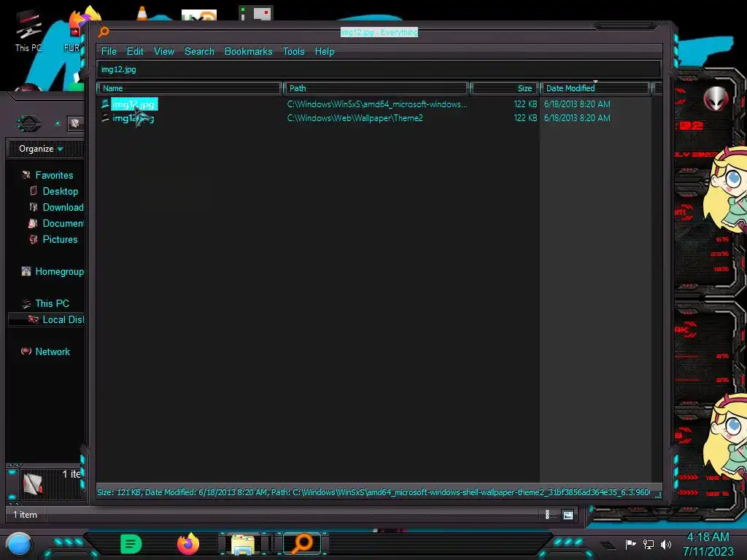The width and height of the screenshot is (747, 560).
Task: Launch Firefox from the taskbar
Action: coord(188,544)
